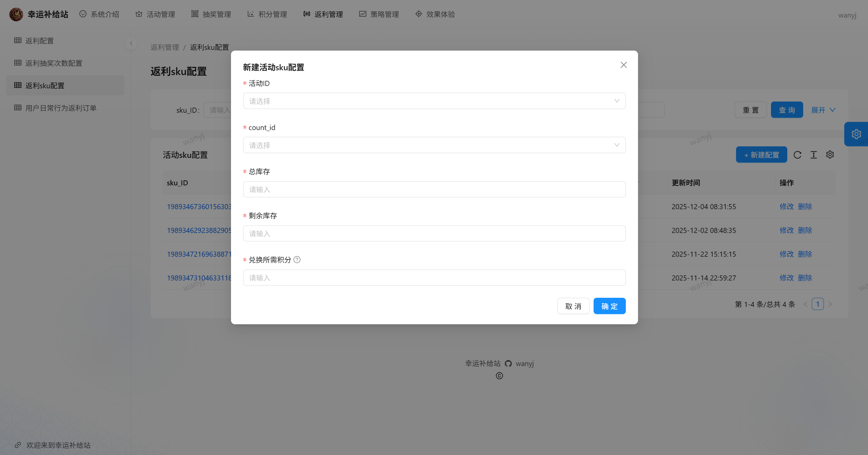The width and height of the screenshot is (868, 455).
Task: Click the 幸运补给站 logo icon
Action: [16, 14]
